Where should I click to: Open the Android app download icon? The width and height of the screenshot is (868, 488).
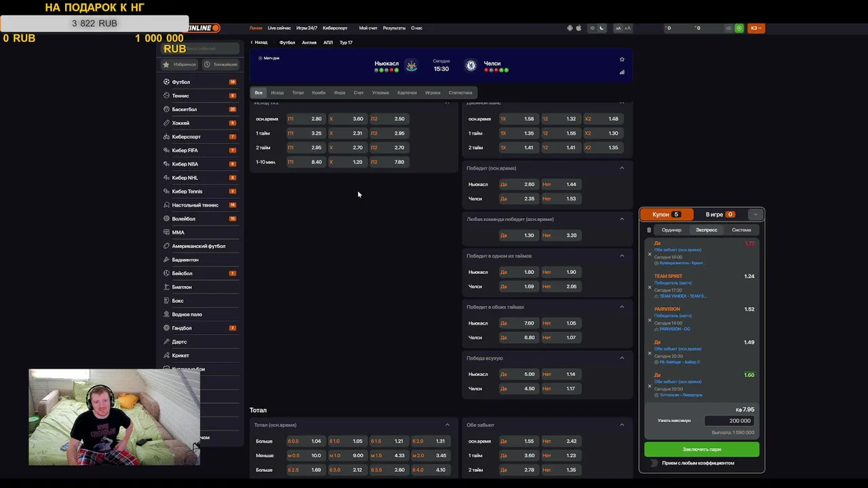coord(570,28)
